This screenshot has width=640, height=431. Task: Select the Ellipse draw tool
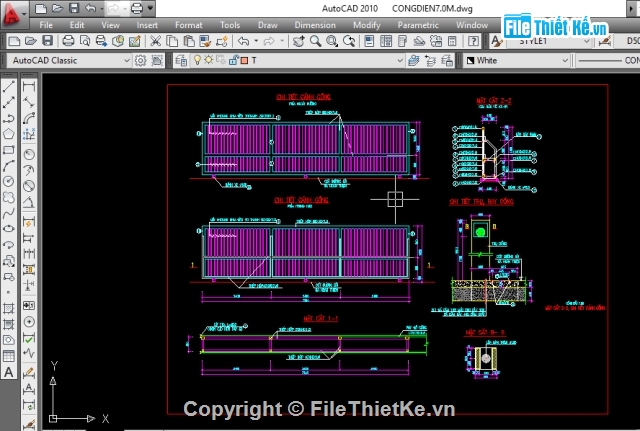click(x=9, y=229)
